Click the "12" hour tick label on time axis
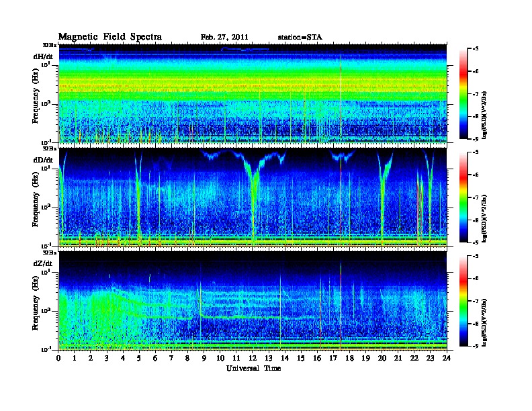This screenshot has height=411, width=532. (253, 358)
